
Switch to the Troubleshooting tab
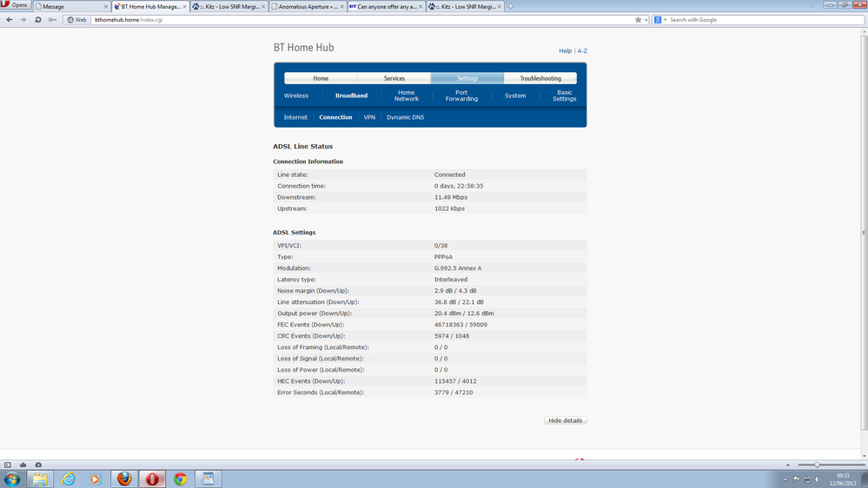pos(540,78)
